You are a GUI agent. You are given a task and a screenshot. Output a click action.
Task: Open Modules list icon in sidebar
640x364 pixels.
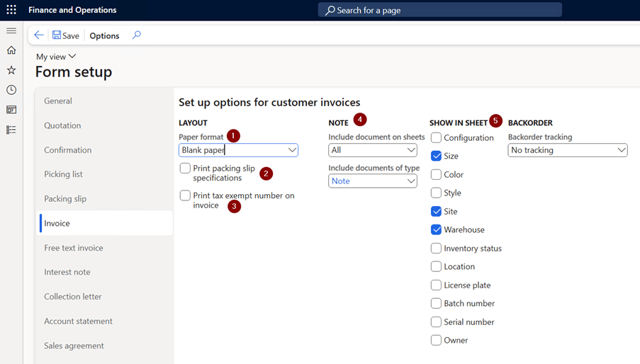(11, 130)
